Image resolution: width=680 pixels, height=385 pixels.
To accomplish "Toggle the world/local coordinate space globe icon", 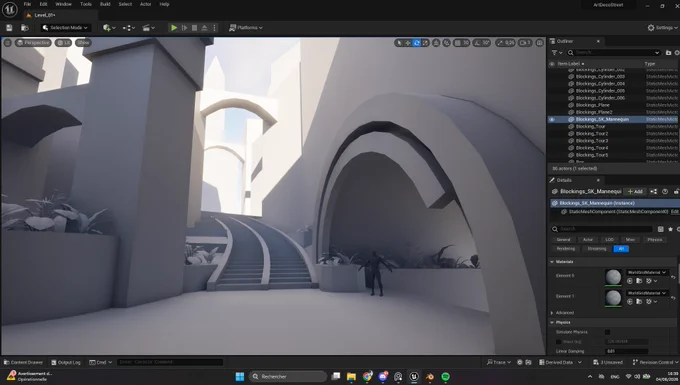I will click(x=436, y=42).
